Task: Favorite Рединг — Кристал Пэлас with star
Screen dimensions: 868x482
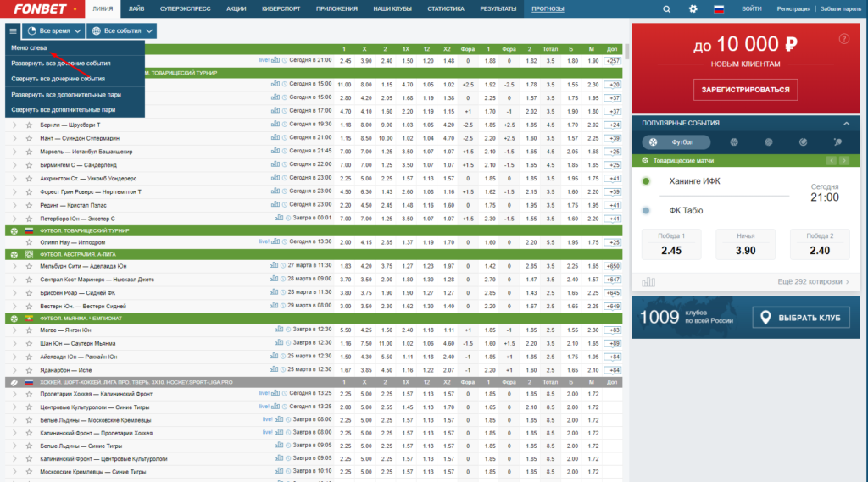Action: tap(29, 205)
